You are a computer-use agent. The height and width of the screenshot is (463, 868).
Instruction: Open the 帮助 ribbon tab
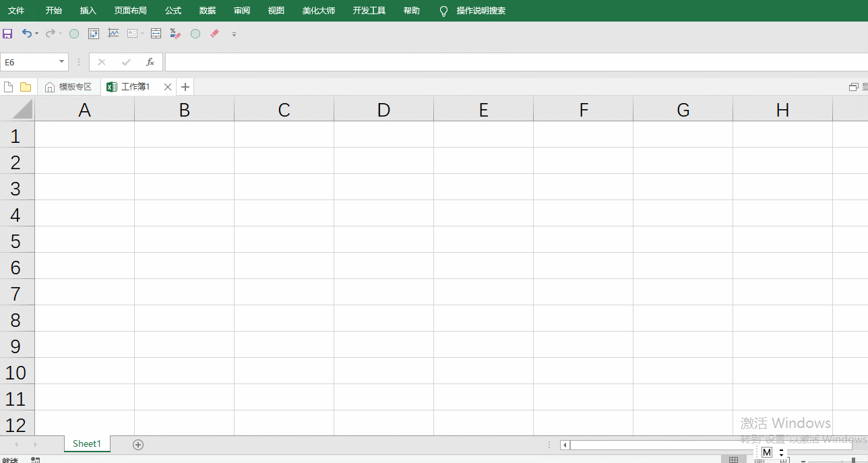412,11
